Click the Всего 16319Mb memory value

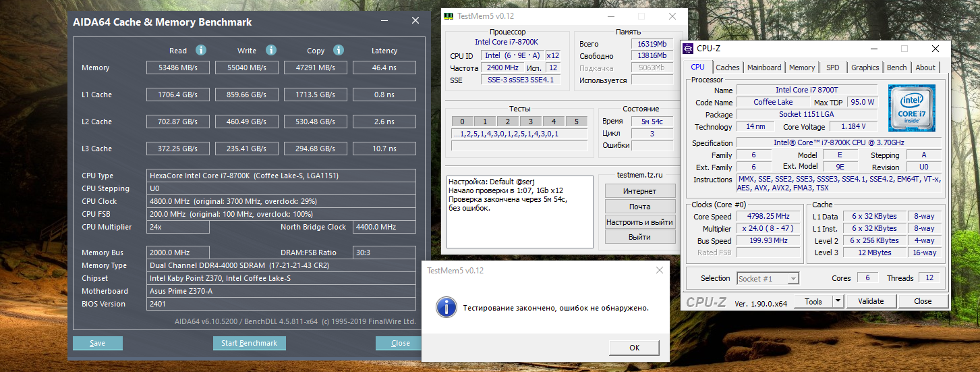[x=652, y=44]
